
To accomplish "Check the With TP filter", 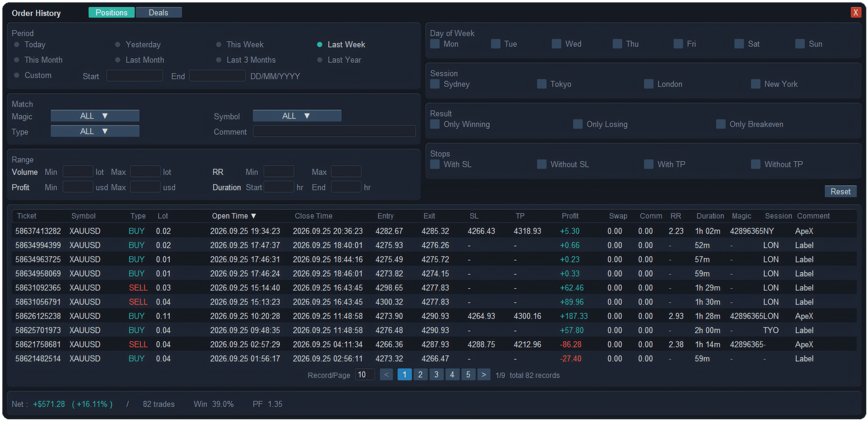I will pyautogui.click(x=649, y=164).
